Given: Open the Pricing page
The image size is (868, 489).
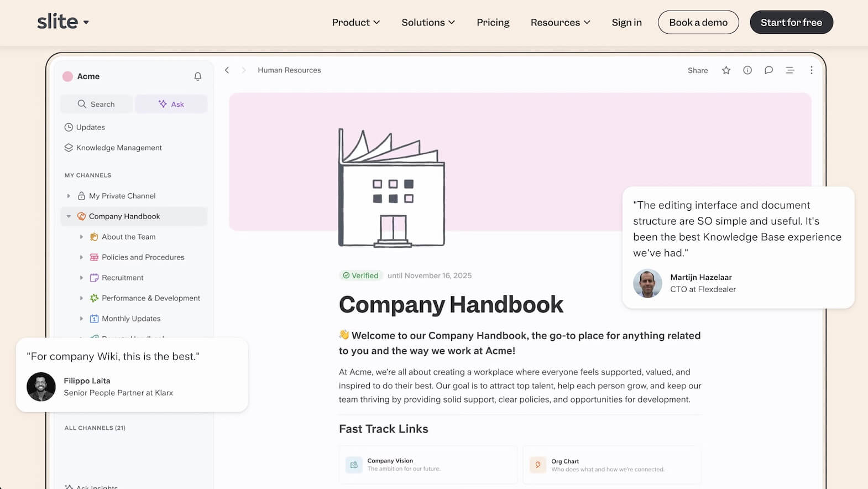Looking at the screenshot, I should coord(493,23).
